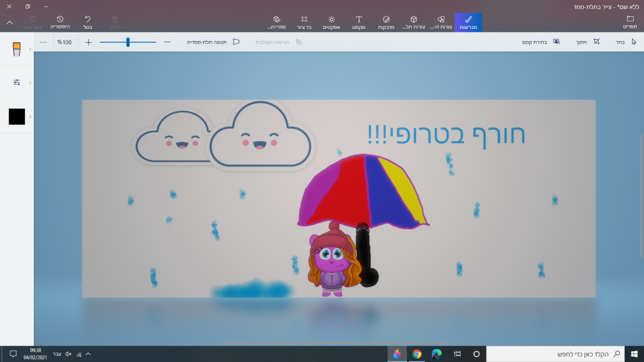
Task: Select the Brushes (מברשות) tab
Action: (468, 22)
